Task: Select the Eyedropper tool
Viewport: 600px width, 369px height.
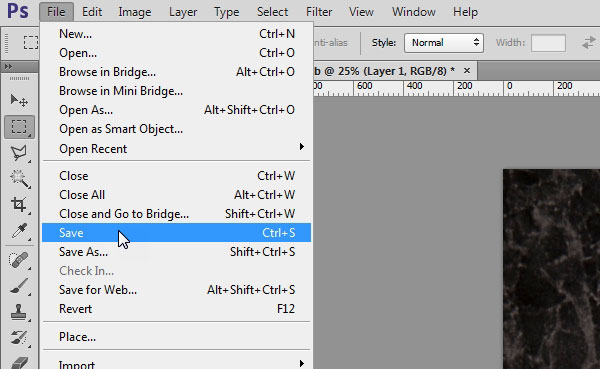Action: pos(19,231)
